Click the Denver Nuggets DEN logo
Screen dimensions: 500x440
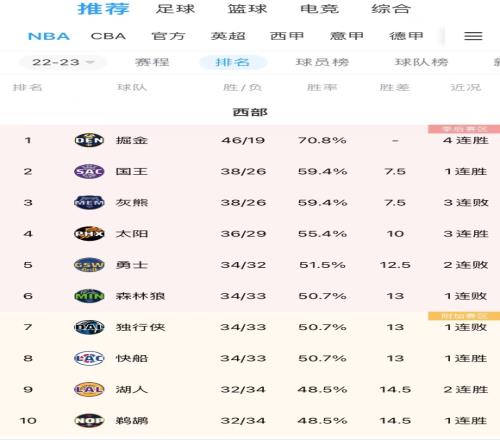[89, 140]
